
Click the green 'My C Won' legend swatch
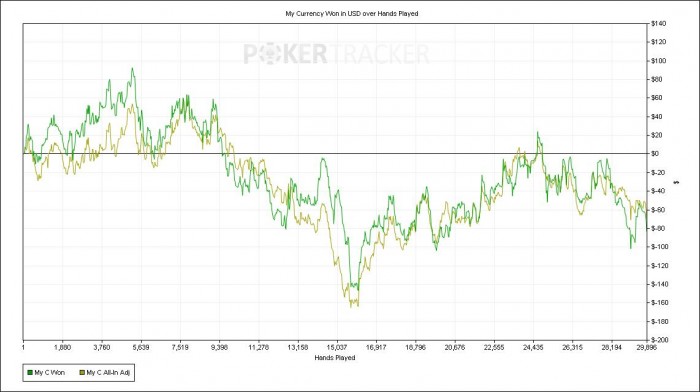(x=30, y=372)
